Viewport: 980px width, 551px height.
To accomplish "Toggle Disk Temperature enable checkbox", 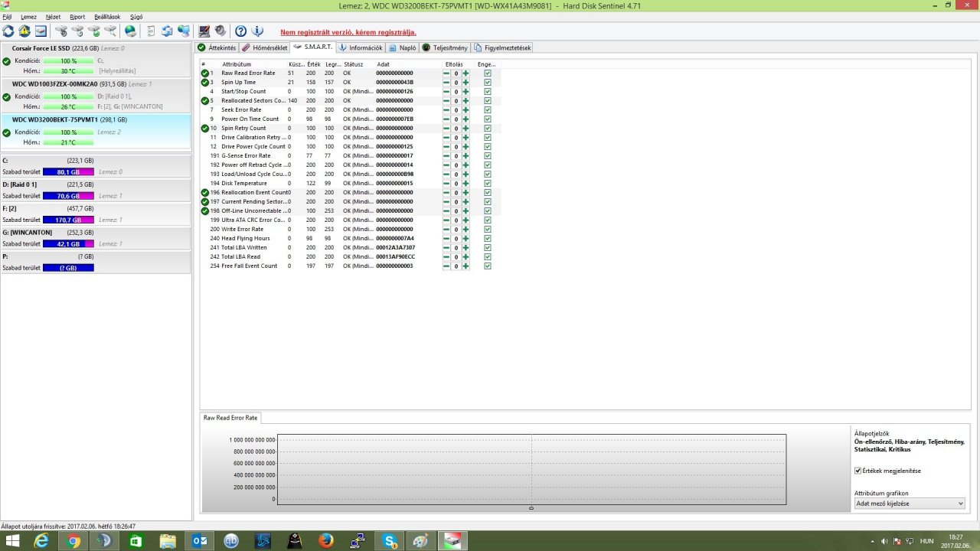I will [x=488, y=183].
